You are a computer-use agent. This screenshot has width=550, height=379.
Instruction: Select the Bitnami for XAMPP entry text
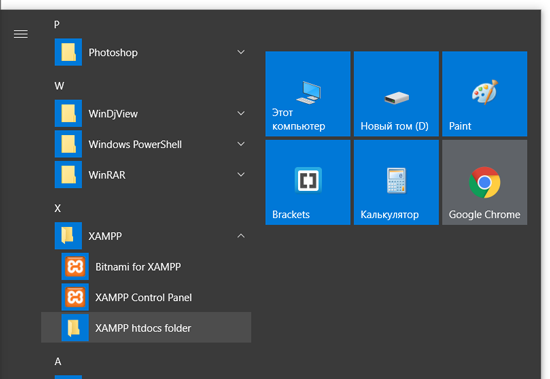(x=138, y=267)
